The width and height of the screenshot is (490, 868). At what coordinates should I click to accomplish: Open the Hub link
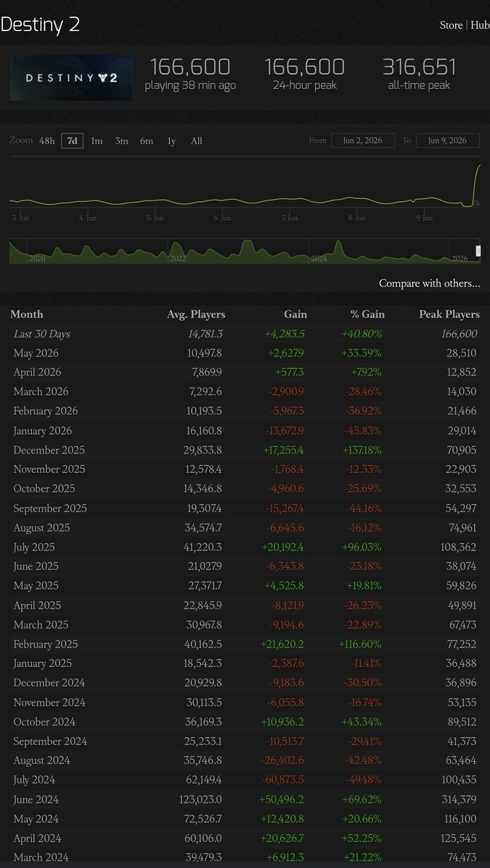[480, 25]
